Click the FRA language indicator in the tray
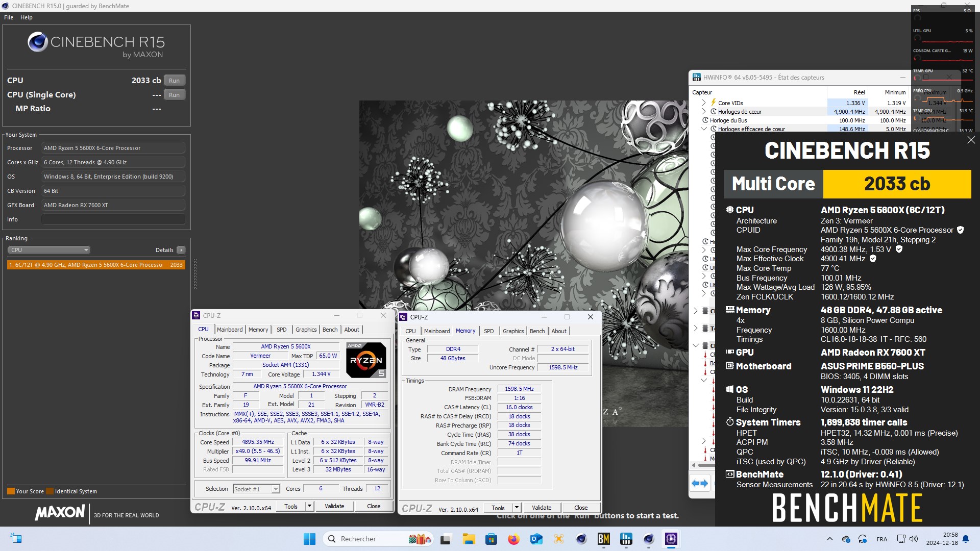980x551 pixels. 881,539
